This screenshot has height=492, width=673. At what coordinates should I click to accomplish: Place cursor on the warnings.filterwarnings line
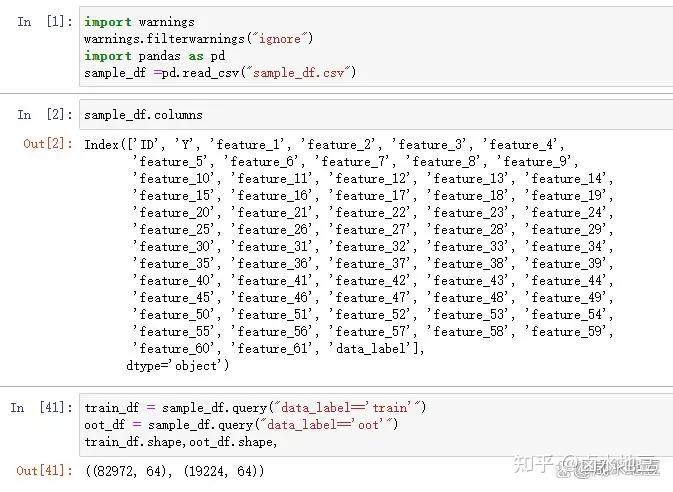tap(198, 39)
